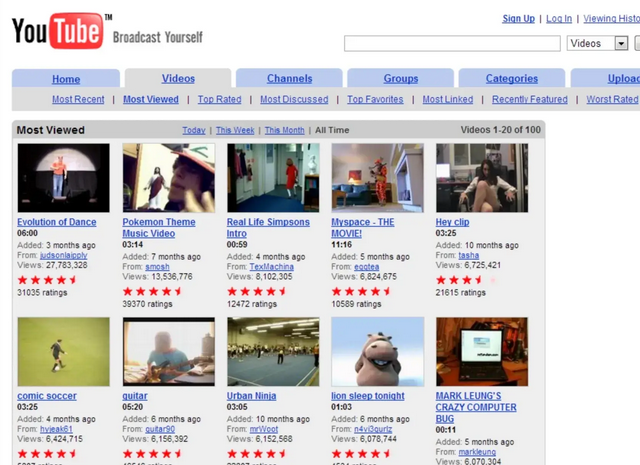Filter most viewed by This Month
The image size is (640, 465).
coord(284,130)
